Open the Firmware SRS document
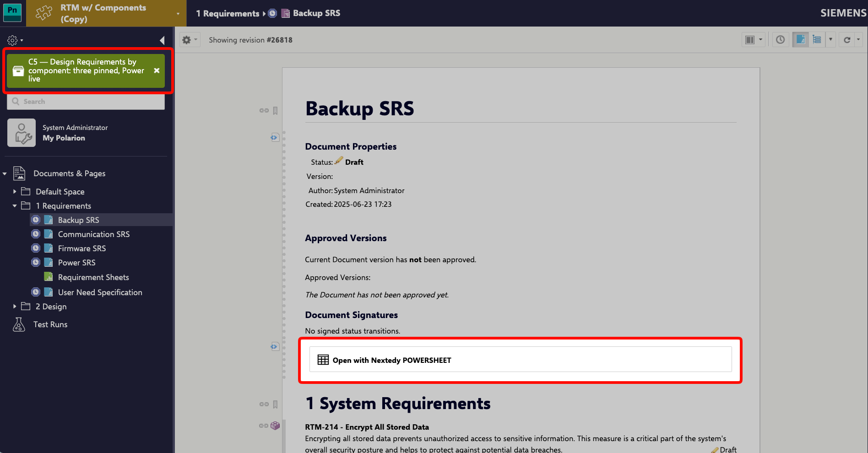This screenshot has width=868, height=453. point(82,248)
